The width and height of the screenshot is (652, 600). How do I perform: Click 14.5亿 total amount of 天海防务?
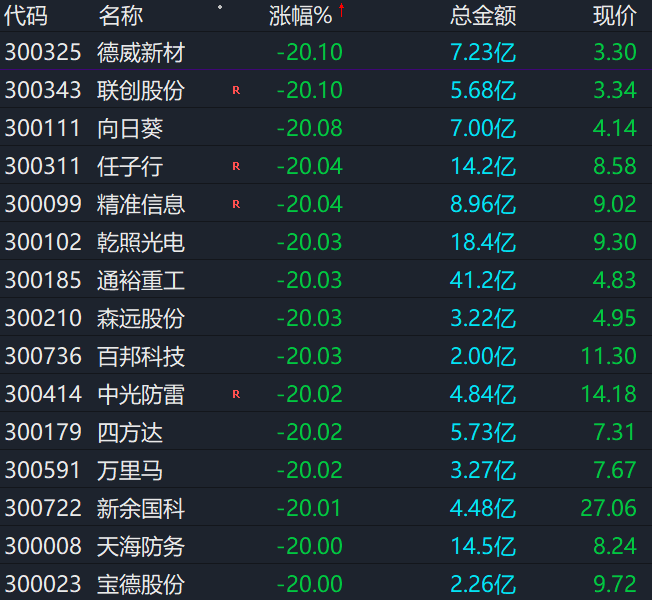(x=484, y=546)
